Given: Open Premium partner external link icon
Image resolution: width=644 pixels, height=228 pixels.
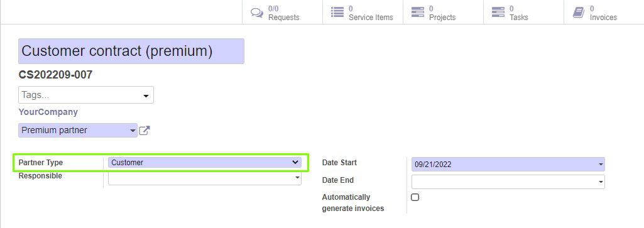Looking at the screenshot, I should pos(144,131).
